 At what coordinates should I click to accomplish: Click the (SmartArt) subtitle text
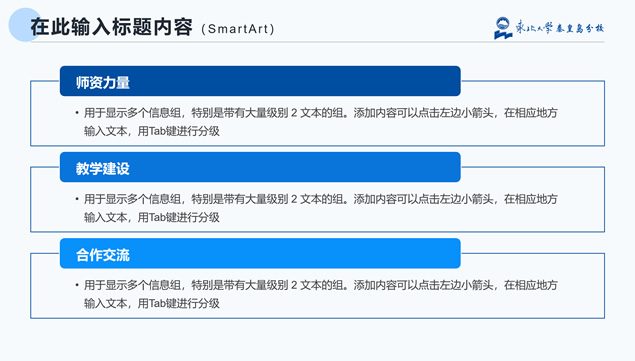tap(238, 29)
